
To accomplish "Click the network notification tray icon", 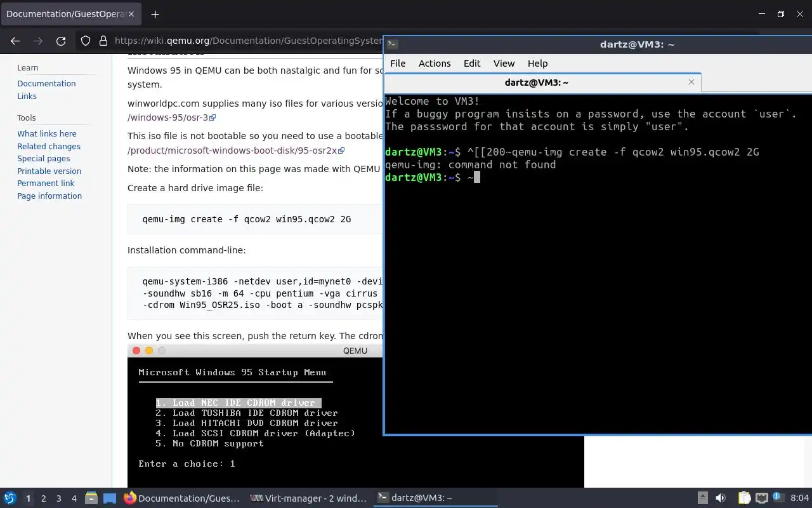I will click(763, 498).
